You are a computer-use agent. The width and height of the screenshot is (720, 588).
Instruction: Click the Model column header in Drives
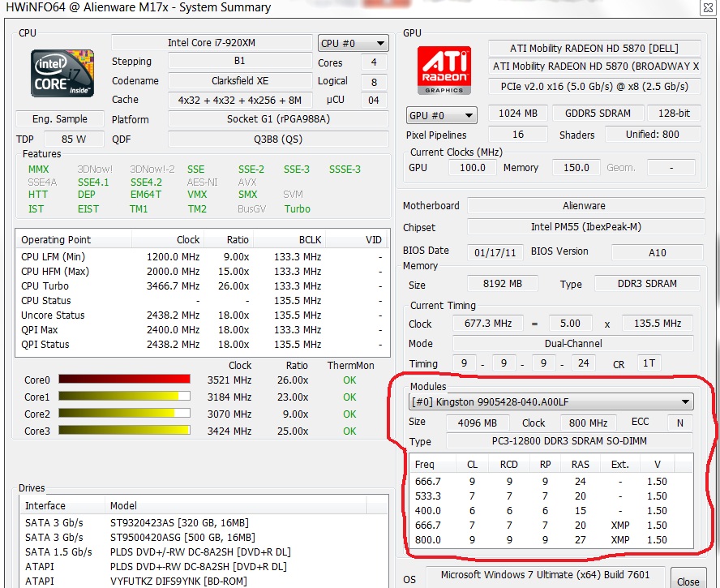pos(236,506)
